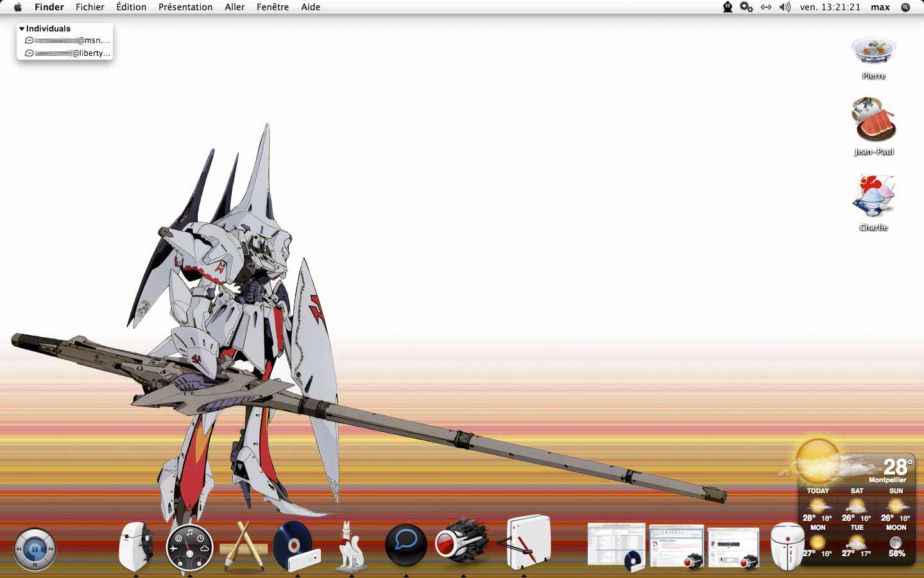Viewport: 924px width, 578px height.
Task: Open the white robot Finder dock icon
Action: (x=136, y=546)
